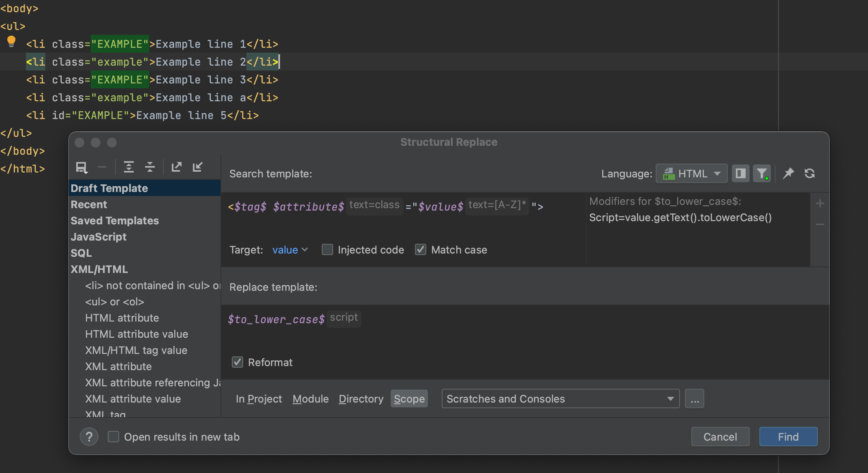Viewport: 868px width, 473px height.
Task: Select the Scope tab
Action: point(409,399)
